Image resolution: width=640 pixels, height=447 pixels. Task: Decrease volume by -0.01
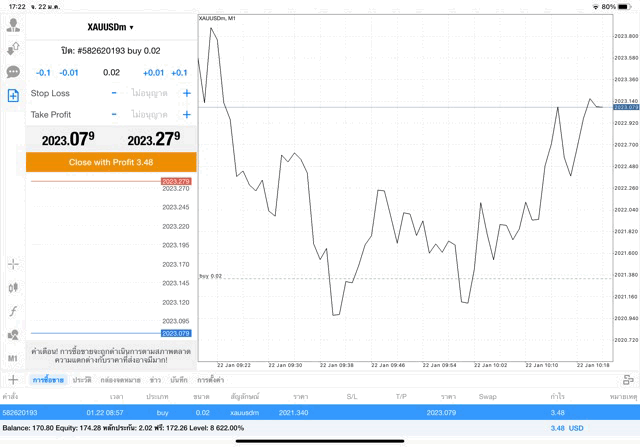[69, 72]
